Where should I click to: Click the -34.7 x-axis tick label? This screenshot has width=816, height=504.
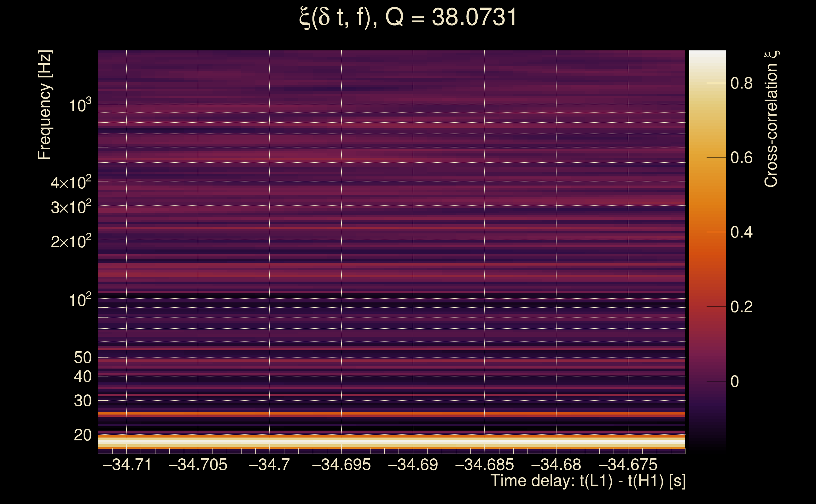pyautogui.click(x=270, y=465)
